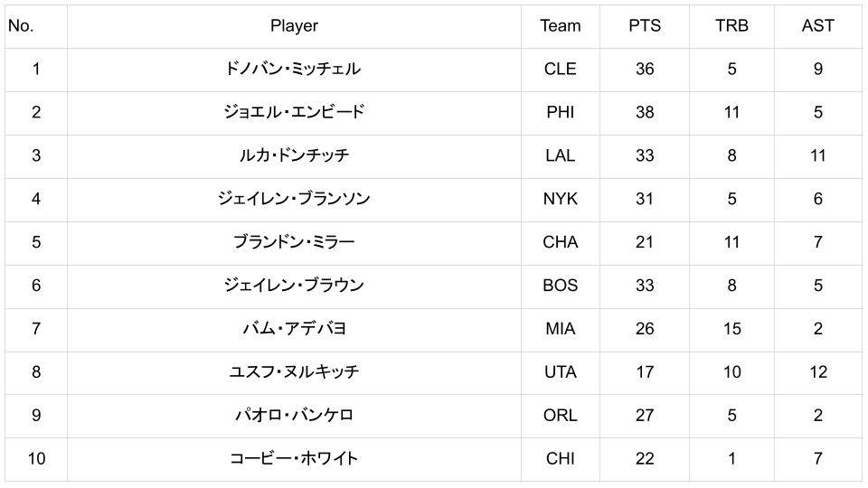The height and width of the screenshot is (488, 868).
Task: Select the BOS team cell
Action: [560, 286]
